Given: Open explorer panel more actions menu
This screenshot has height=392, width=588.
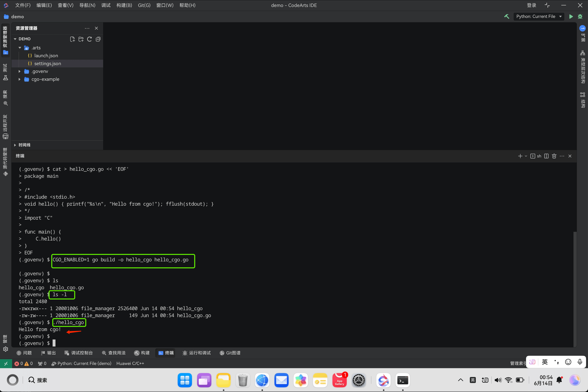Looking at the screenshot, I should [87, 28].
